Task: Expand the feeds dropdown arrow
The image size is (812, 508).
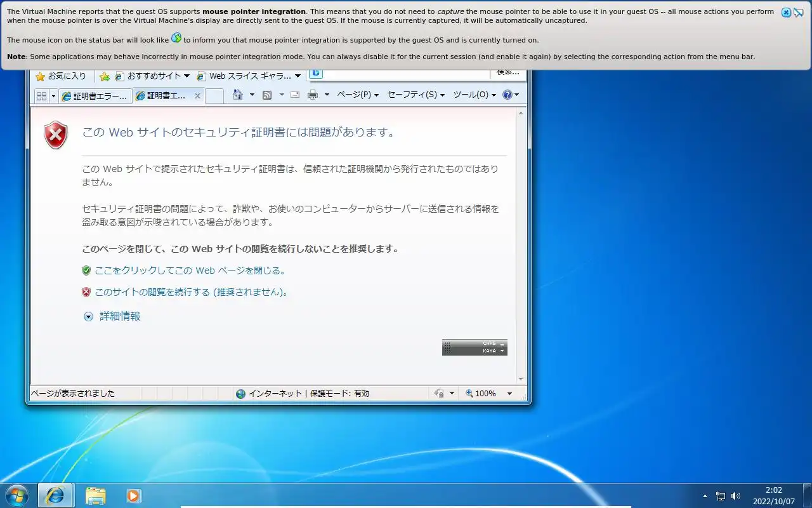Action: (x=282, y=95)
